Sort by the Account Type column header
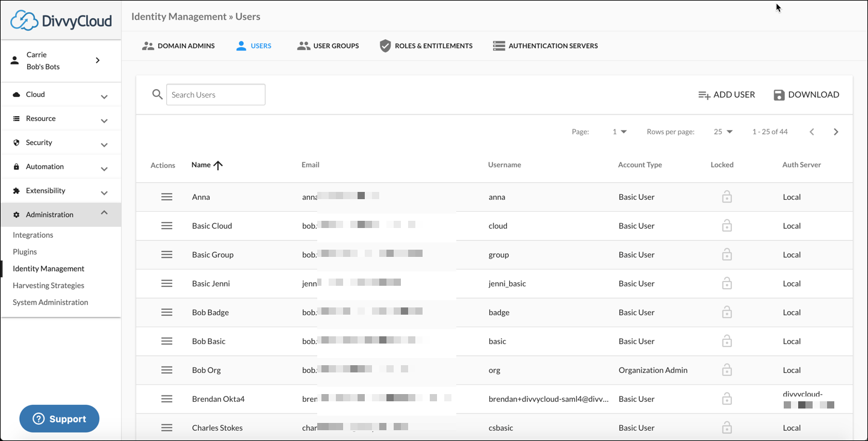The height and width of the screenshot is (441, 868). tap(640, 165)
